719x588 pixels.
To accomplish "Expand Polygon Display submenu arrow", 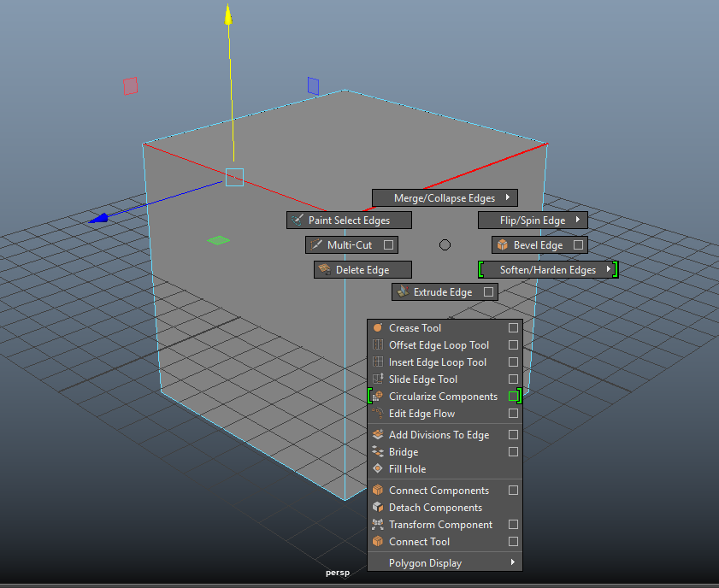I will pos(513,562).
